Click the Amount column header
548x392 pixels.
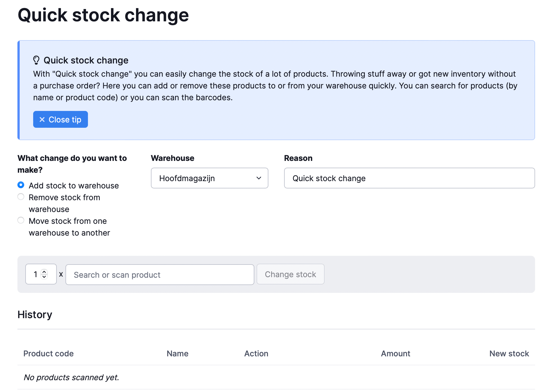pyautogui.click(x=395, y=354)
